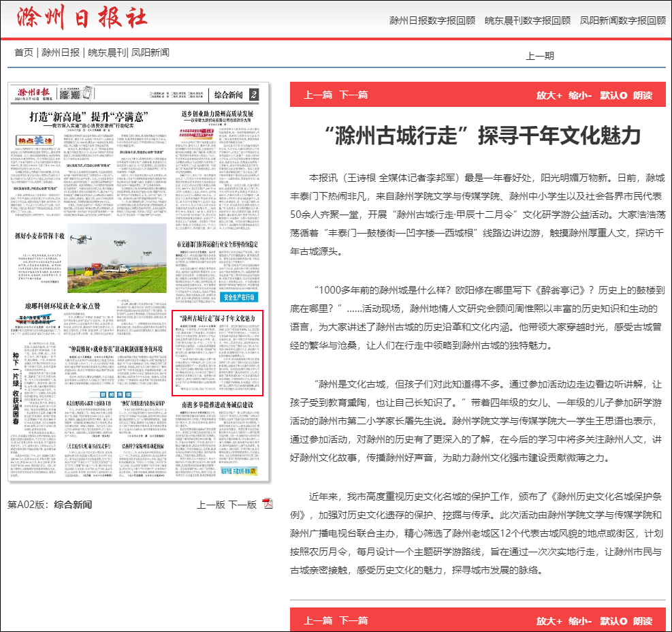The image size is (672, 632).
Task: Reset text size with 默认O in the upper toolbar
Action: (x=613, y=95)
